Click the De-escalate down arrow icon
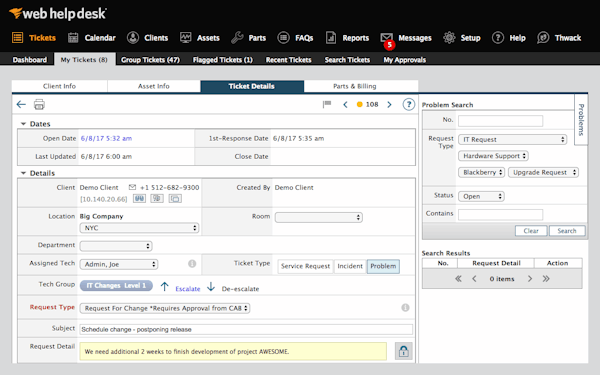Viewport: 600px width, 375px height. (x=211, y=286)
